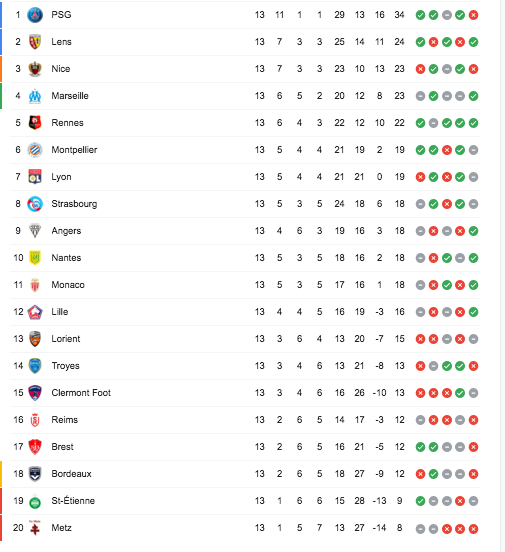Open the Montpellier team name link

(74, 150)
